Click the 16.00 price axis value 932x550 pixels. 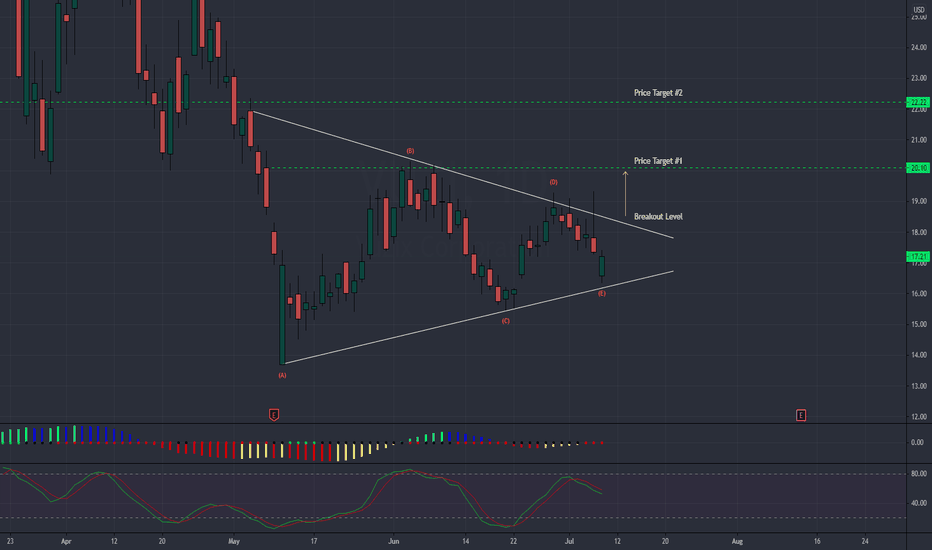pos(918,293)
